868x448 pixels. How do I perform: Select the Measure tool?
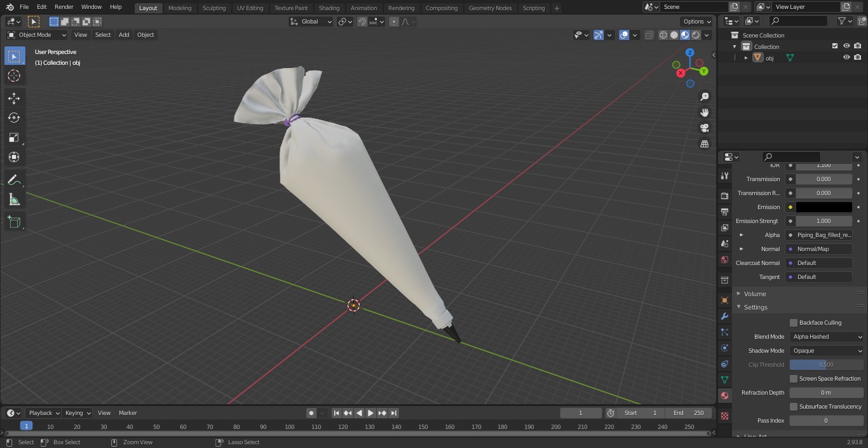(x=14, y=200)
